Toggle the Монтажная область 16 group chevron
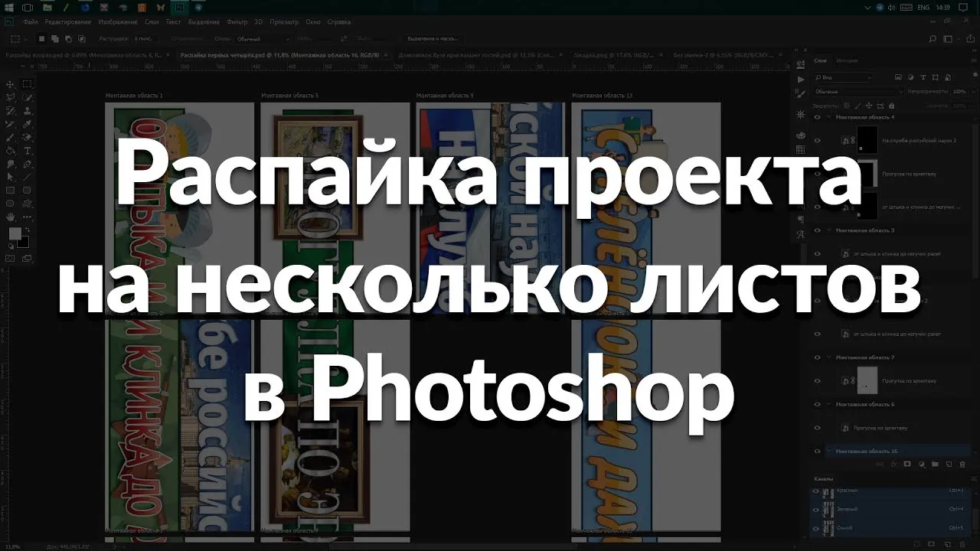 829,451
